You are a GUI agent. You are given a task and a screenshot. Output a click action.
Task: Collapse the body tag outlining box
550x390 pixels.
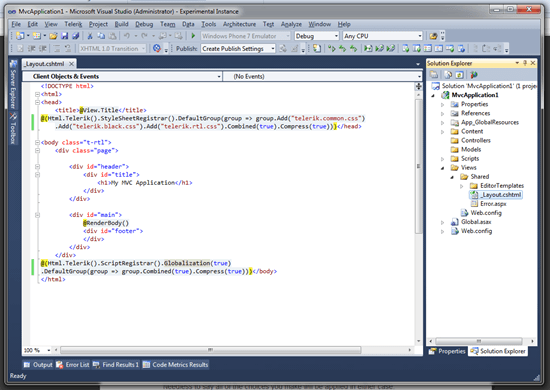coord(37,143)
